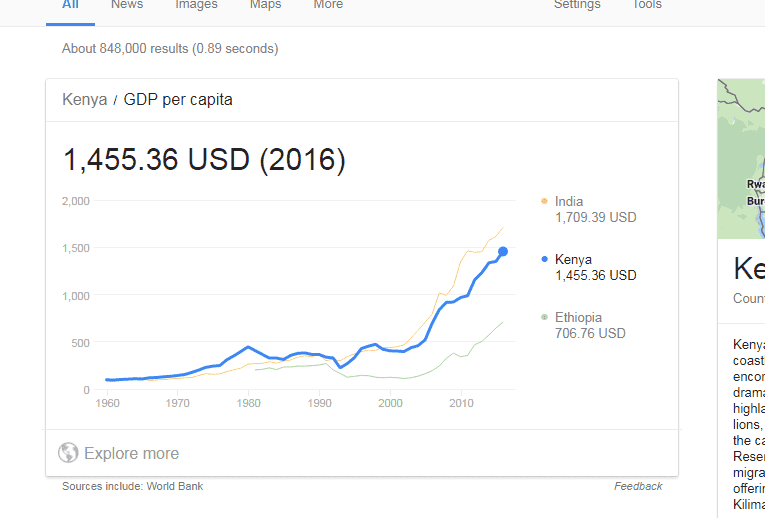Screen dimensions: 765x518
Task: Open the News search tab
Action: click(x=127, y=5)
